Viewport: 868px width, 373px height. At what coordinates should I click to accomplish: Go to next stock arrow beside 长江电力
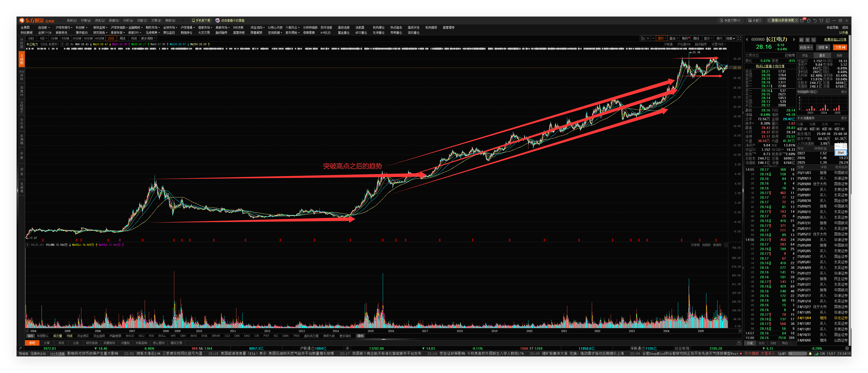794,39
